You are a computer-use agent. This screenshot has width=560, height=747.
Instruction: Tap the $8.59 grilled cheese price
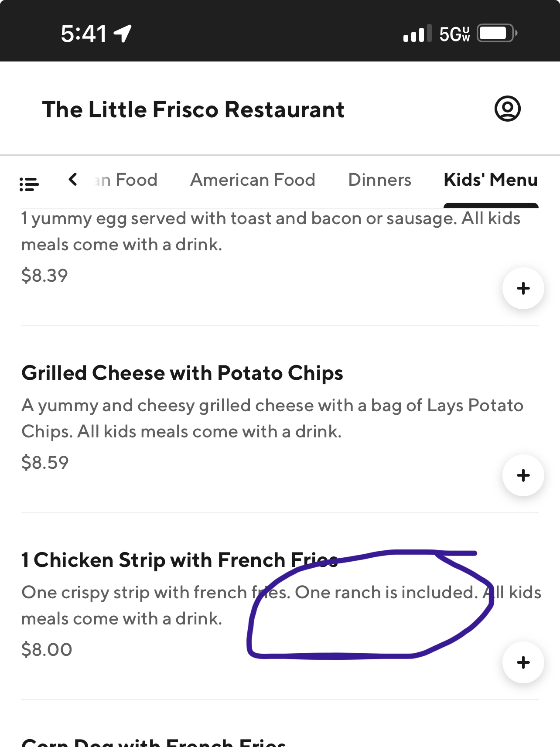click(x=45, y=463)
